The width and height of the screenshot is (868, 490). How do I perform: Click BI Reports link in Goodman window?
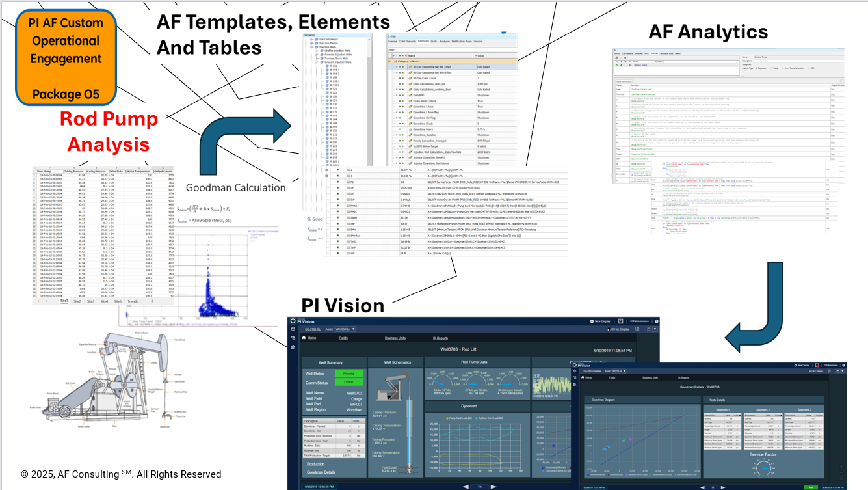(x=683, y=377)
